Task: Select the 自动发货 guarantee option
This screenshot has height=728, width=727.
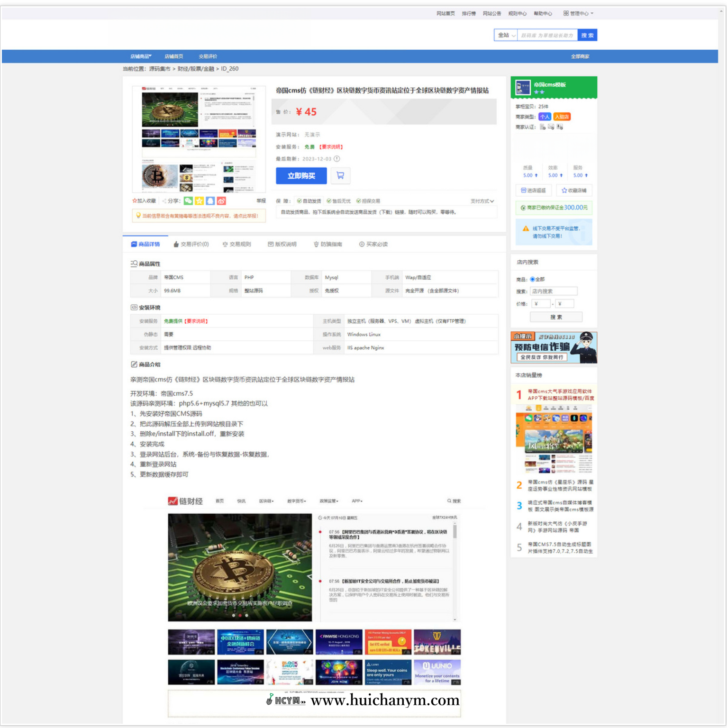Action: point(309,201)
